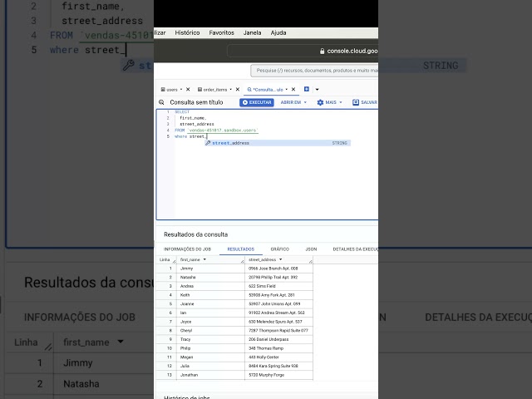Expand the new-tab options arrow

(x=318, y=90)
